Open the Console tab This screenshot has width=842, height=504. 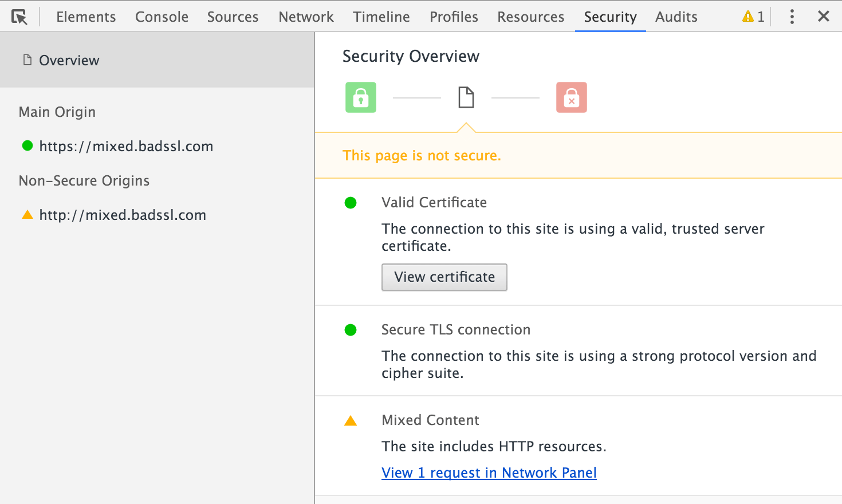162,17
